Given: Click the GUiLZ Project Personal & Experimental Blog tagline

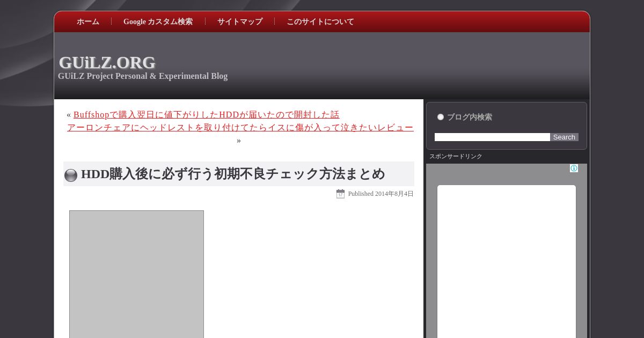Looking at the screenshot, I should coord(143,76).
